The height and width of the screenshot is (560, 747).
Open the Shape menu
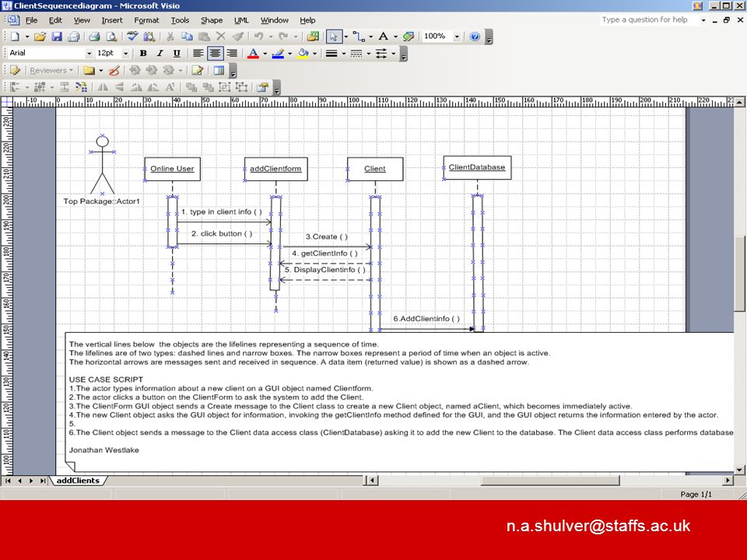click(x=212, y=20)
